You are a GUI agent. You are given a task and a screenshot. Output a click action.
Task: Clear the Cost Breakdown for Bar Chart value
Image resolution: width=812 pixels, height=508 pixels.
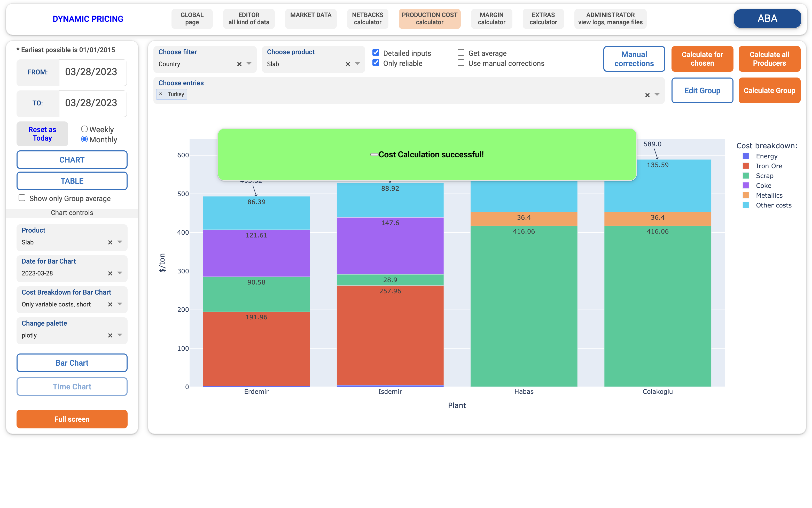(110, 304)
